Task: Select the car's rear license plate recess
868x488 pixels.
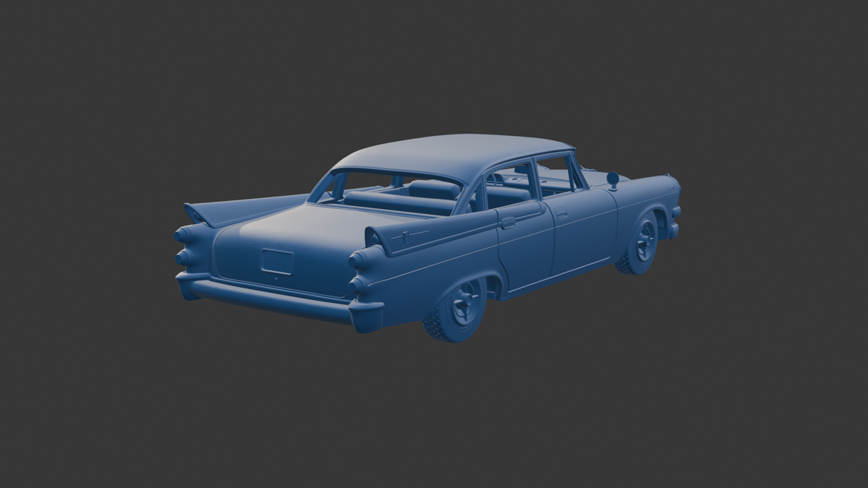Action: (277, 262)
